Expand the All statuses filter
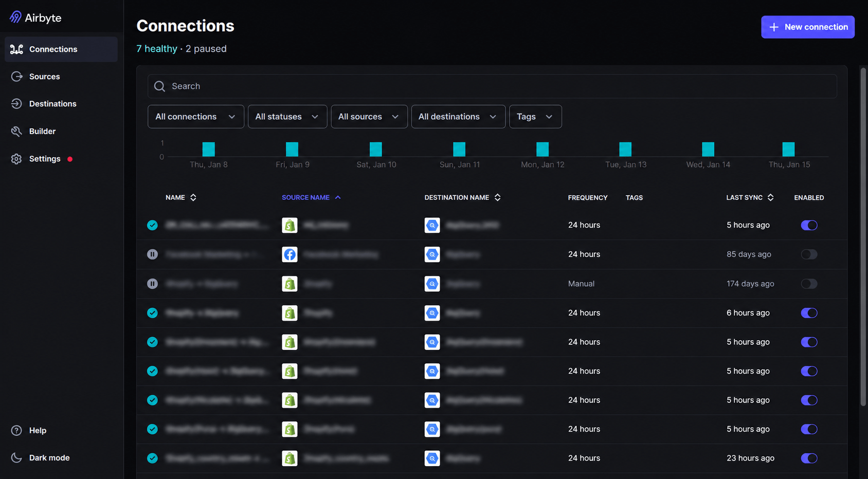This screenshot has width=868, height=479. click(x=287, y=117)
